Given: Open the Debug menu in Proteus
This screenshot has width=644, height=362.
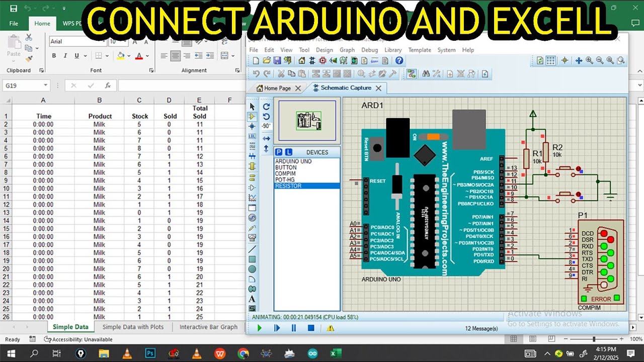Looking at the screenshot, I should [x=369, y=50].
